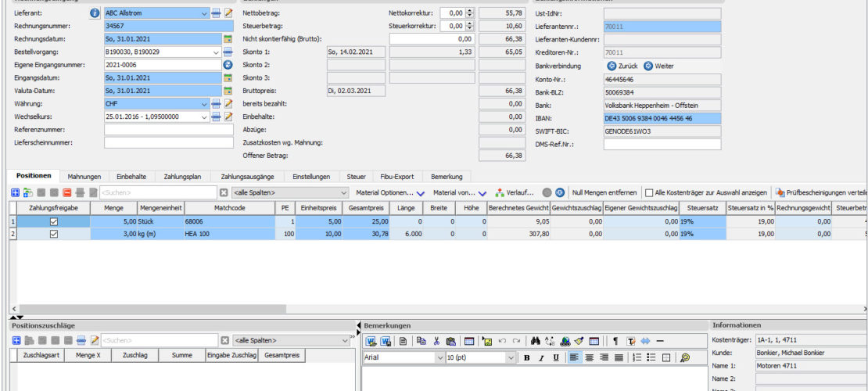Enable Alle Kostenträger zur Auswahl anzeigen checkbox
This screenshot has height=391, width=868.
649,192
